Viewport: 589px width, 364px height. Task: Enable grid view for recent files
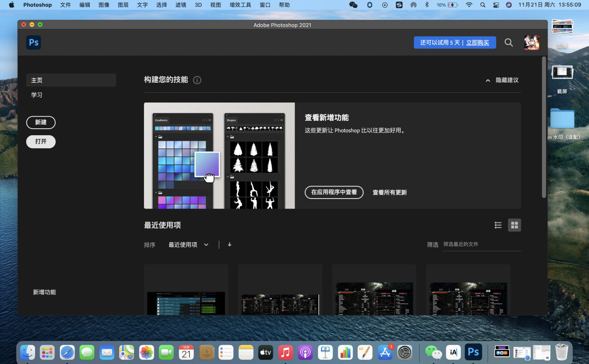(514, 225)
